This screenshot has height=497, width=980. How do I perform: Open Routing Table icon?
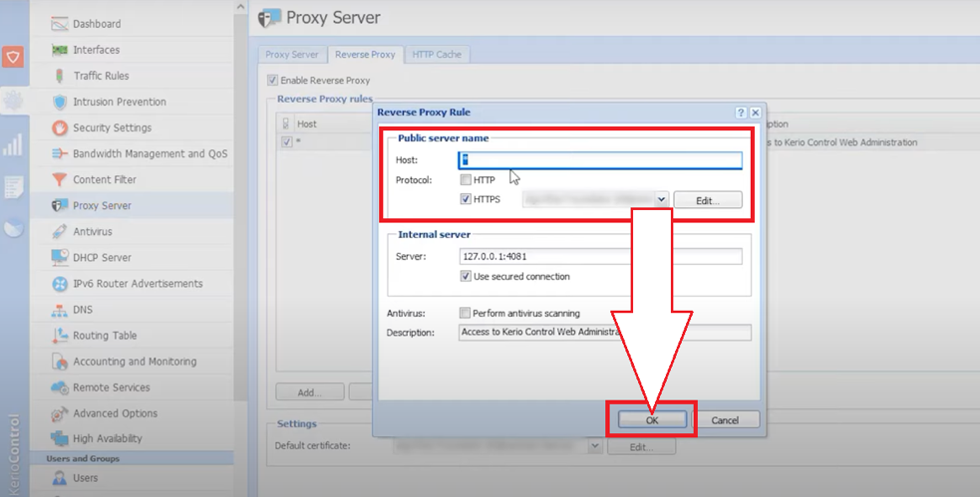[60, 336]
